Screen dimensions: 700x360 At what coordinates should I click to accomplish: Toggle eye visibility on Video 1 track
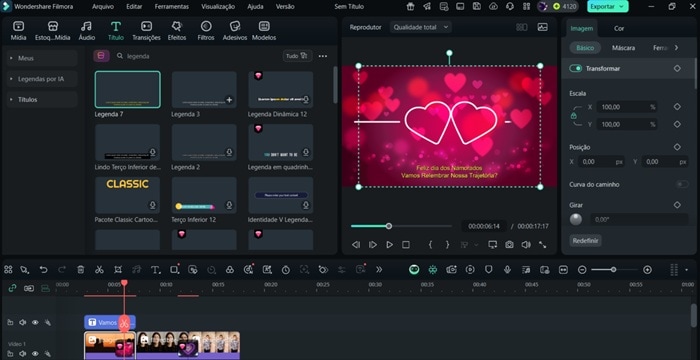coord(35,354)
